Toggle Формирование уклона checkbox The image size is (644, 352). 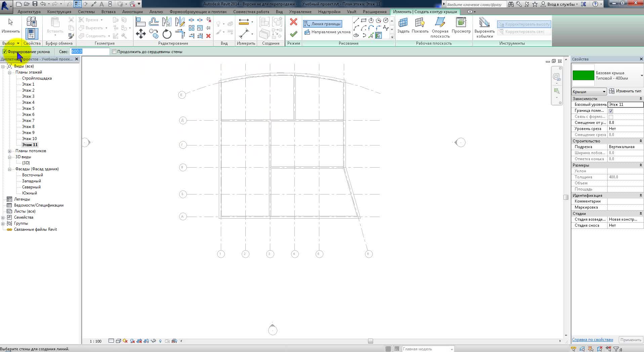coord(5,52)
